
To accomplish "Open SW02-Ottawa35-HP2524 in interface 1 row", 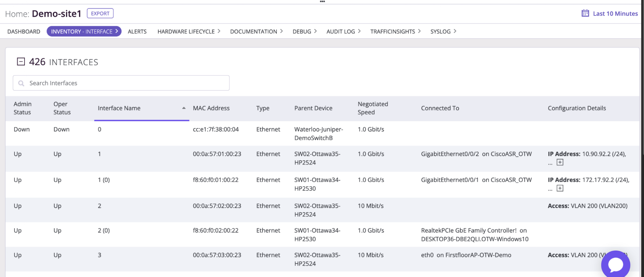I will [317, 158].
